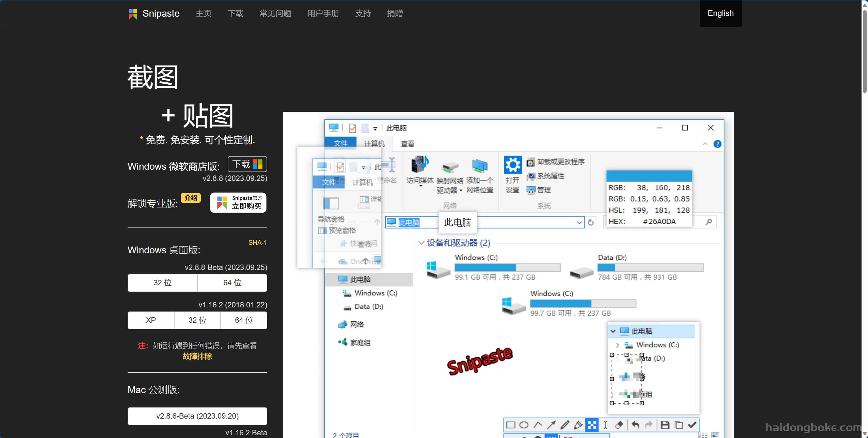Click 卸载或更改程序 in the ribbon

556,162
